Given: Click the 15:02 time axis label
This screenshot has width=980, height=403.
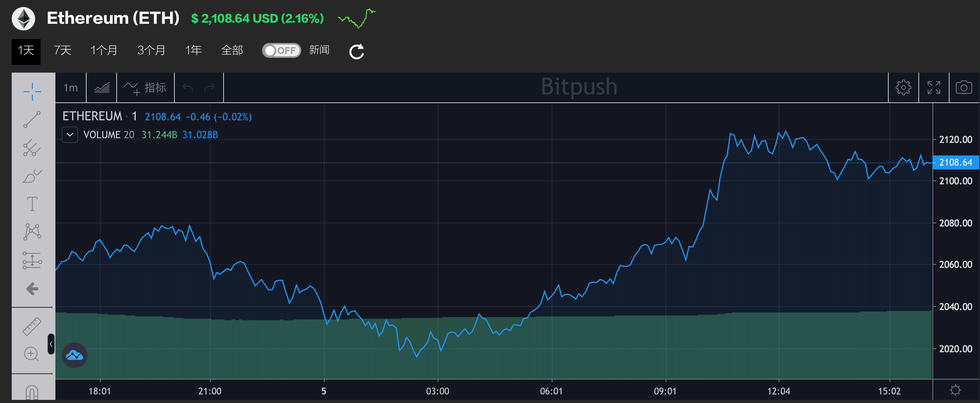Looking at the screenshot, I should 889,391.
